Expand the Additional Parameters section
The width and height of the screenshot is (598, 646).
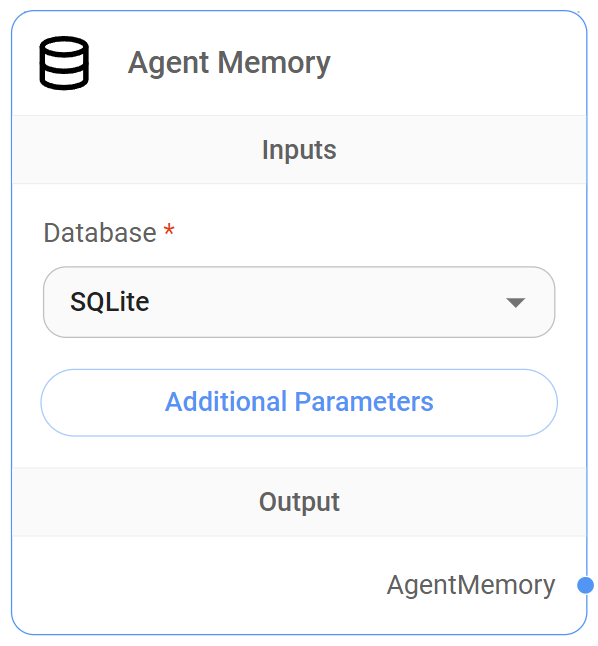(299, 403)
